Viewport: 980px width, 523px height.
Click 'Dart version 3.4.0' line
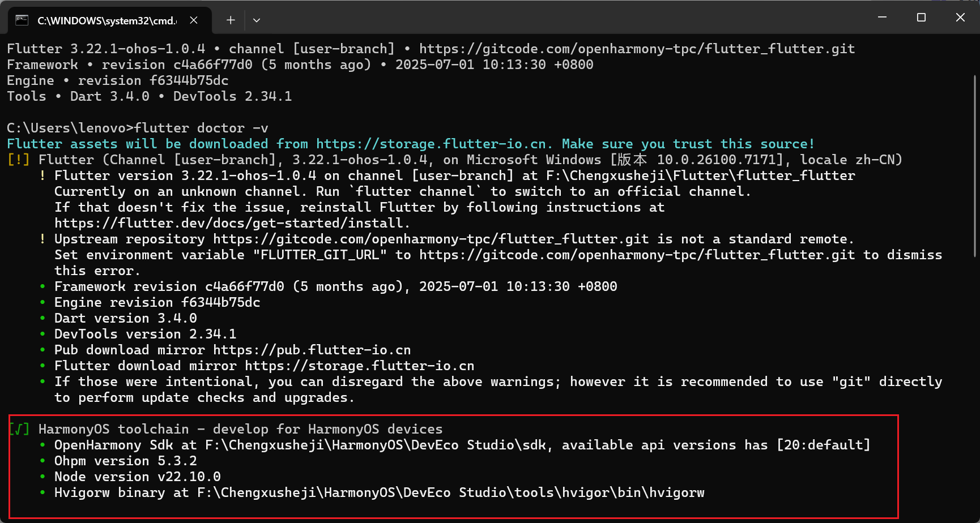126,318
